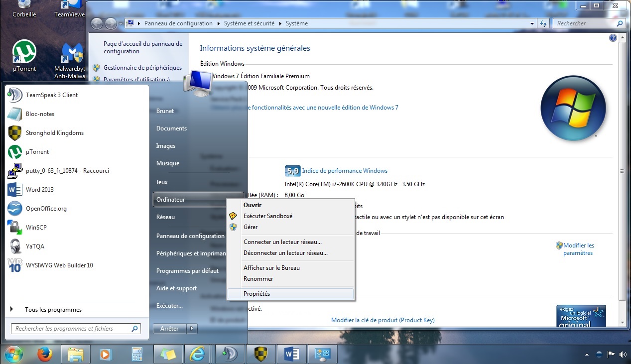Open Word 2013 in Start menu
Image resolution: width=631 pixels, height=364 pixels.
(x=39, y=190)
